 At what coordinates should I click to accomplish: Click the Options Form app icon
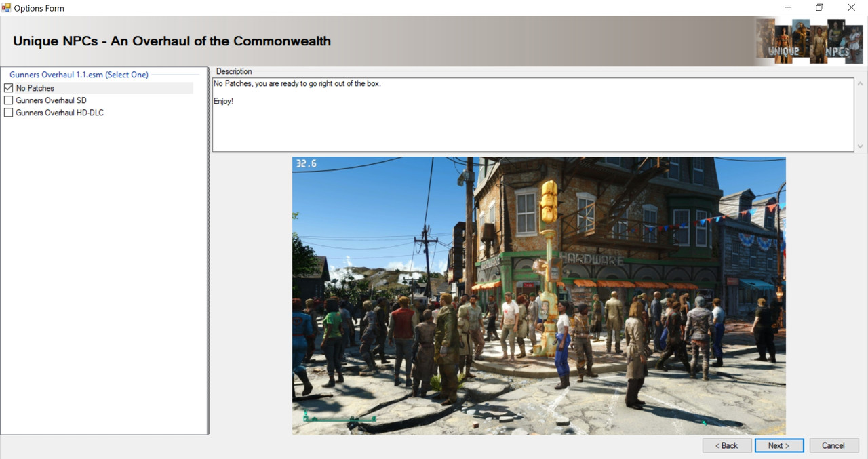tap(6, 7)
